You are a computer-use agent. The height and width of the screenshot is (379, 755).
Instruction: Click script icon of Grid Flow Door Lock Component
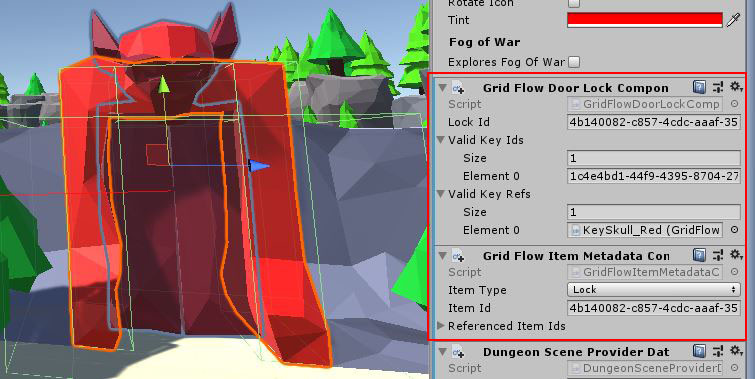coord(458,88)
